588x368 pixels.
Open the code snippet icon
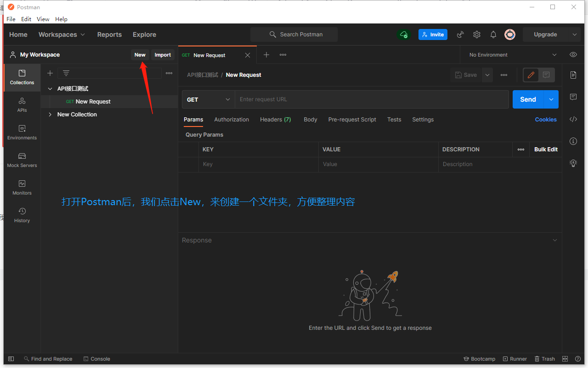(573, 119)
